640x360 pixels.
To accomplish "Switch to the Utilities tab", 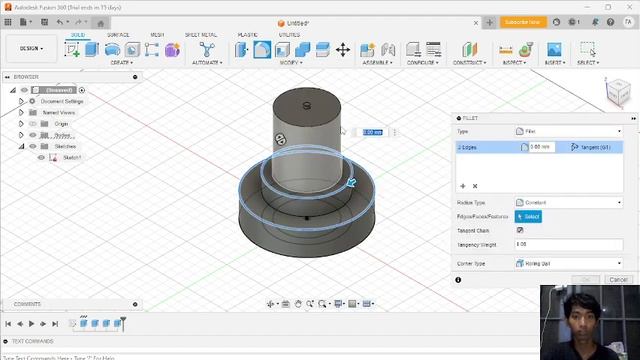I will (x=289, y=35).
